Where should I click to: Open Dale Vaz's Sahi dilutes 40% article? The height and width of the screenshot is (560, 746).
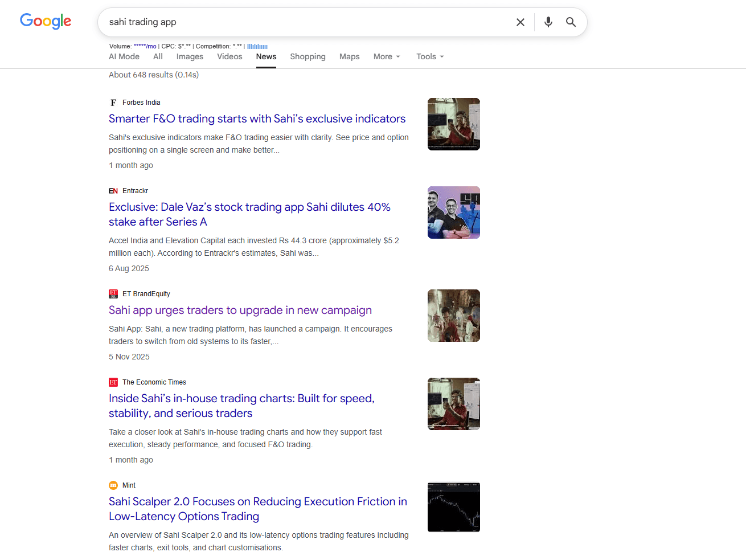249,214
